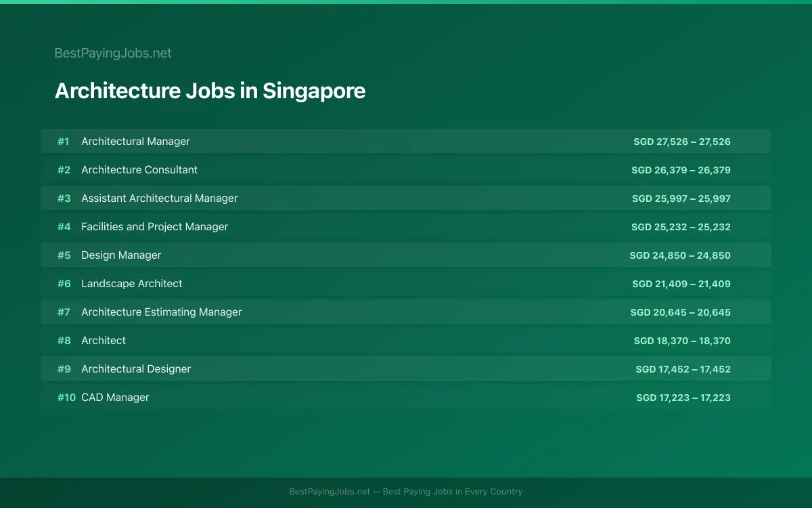This screenshot has height=508, width=812.
Task: Click the Architectural Designer job title
Action: [x=136, y=368]
